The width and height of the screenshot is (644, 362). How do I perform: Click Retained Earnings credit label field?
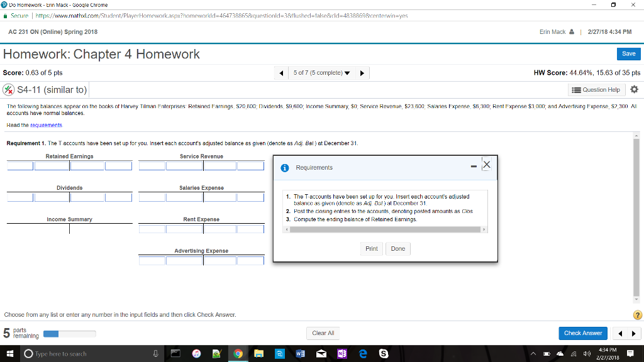(87, 166)
